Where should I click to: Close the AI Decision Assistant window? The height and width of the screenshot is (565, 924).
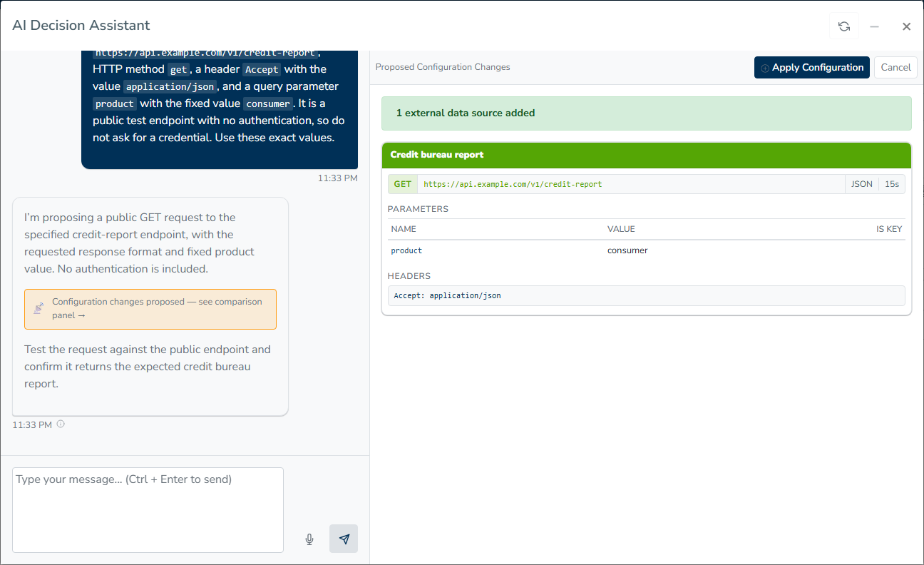pyautogui.click(x=906, y=26)
